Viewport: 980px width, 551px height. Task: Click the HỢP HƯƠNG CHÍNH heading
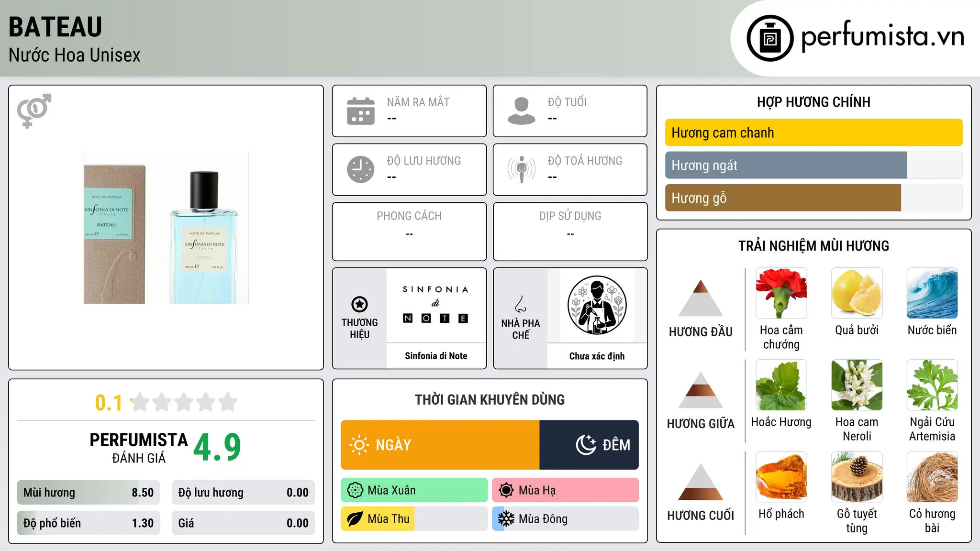pyautogui.click(x=813, y=102)
